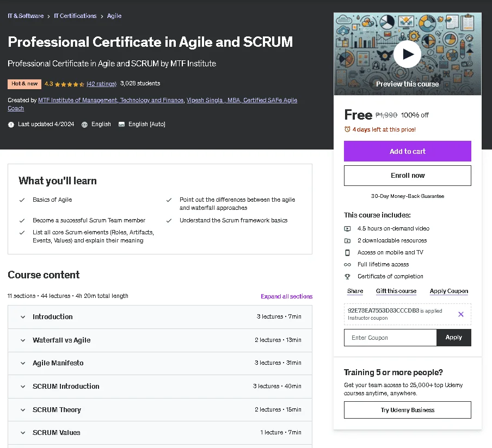Click the Preview this course label
This screenshot has height=448, width=492.
pos(407,84)
